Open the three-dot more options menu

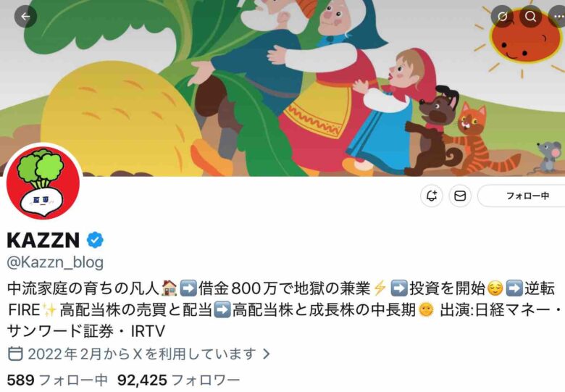[x=558, y=16]
